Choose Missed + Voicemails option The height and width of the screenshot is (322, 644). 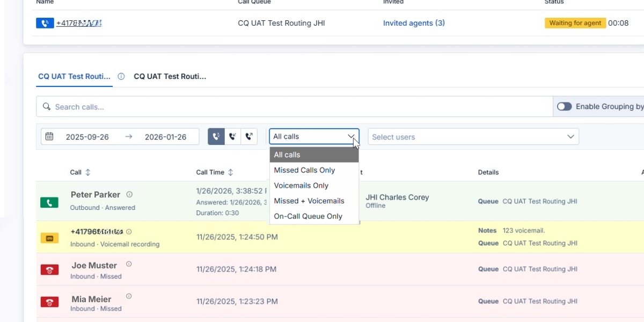pos(314,201)
